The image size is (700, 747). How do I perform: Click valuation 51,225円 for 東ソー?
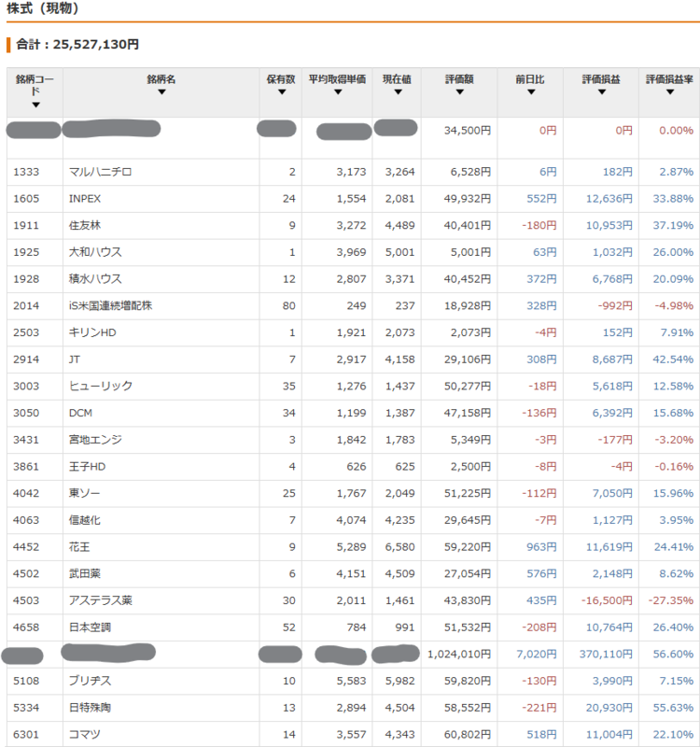(x=468, y=493)
